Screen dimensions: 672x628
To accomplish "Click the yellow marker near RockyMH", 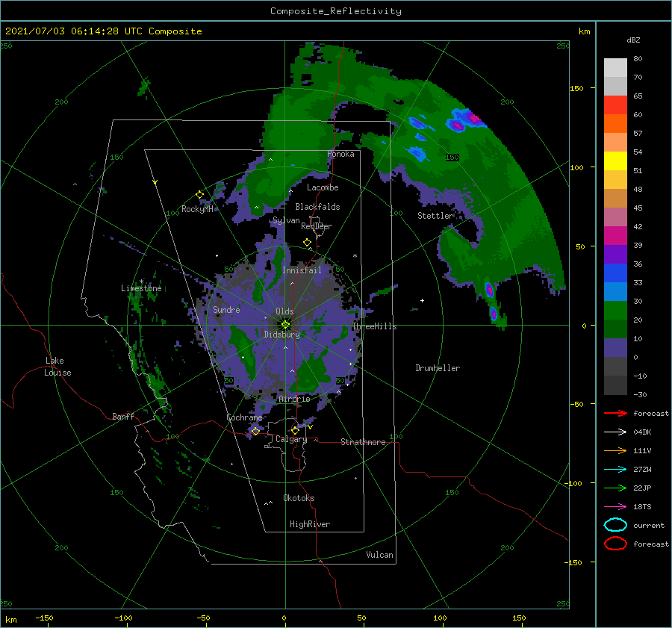I will click(199, 195).
